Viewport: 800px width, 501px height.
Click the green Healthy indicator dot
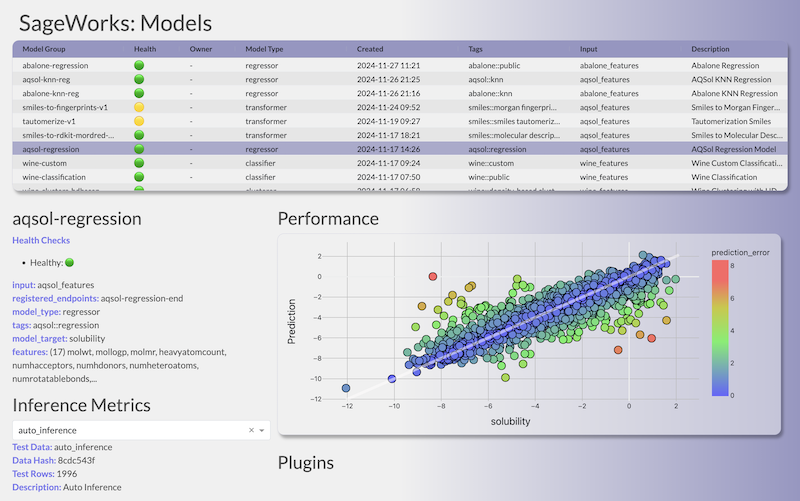[x=70, y=262]
